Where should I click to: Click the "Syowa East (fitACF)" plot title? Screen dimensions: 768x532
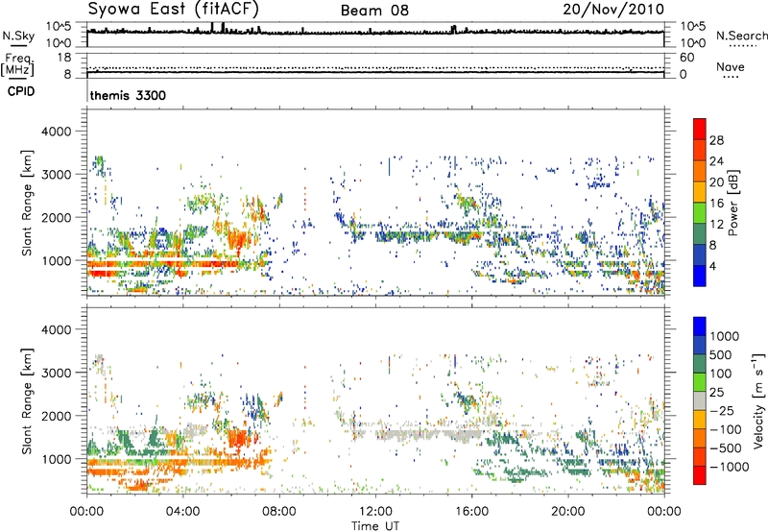(x=174, y=9)
